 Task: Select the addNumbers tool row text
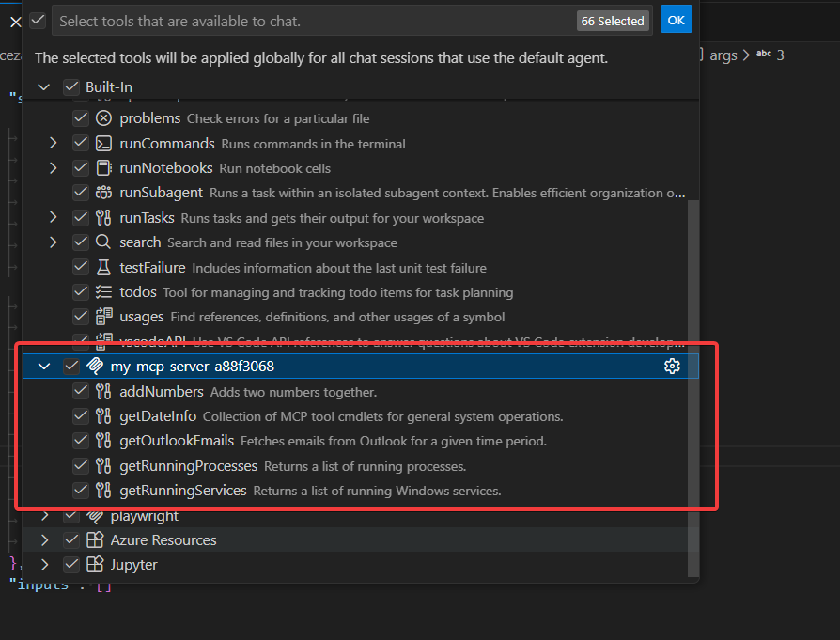162,391
